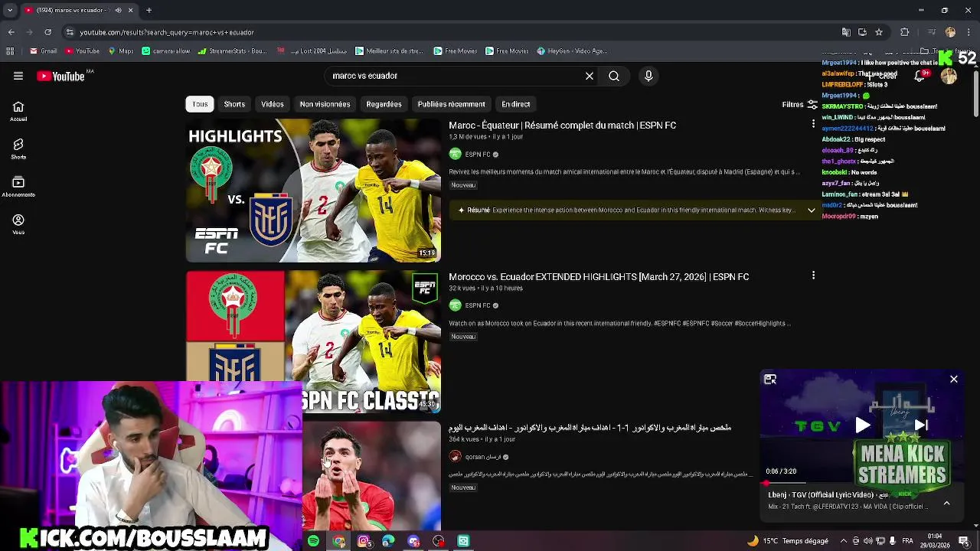Open YouTube notifications bell
980x551 pixels.
(920, 76)
